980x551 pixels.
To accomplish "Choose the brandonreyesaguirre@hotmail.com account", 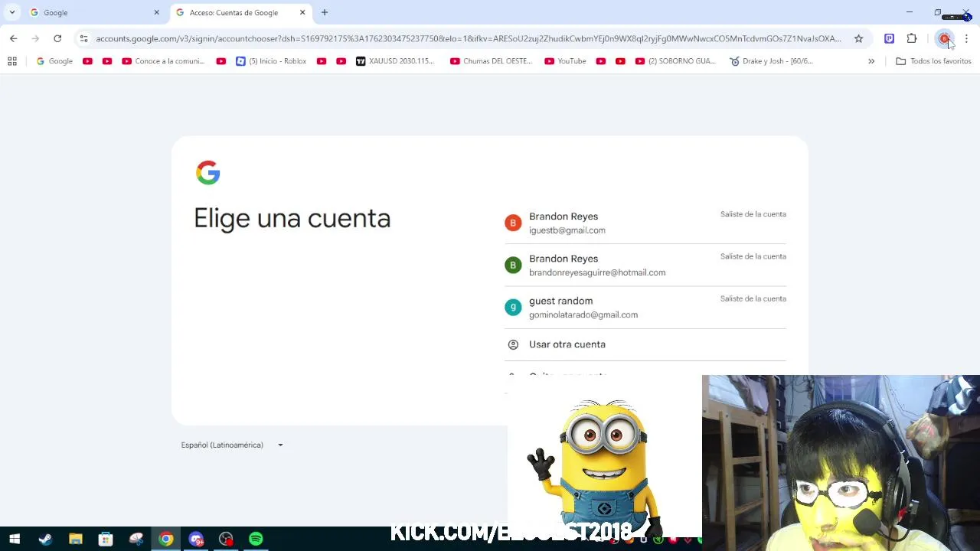I will coord(645,265).
